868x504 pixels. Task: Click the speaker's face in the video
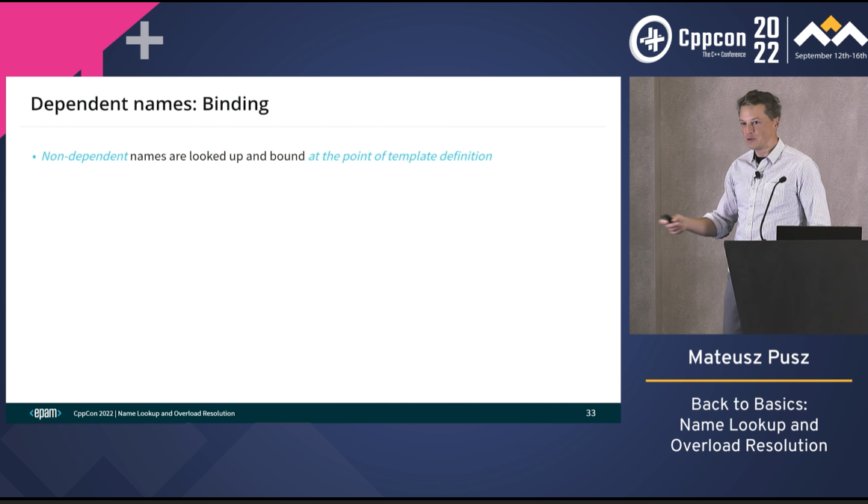pos(757,119)
